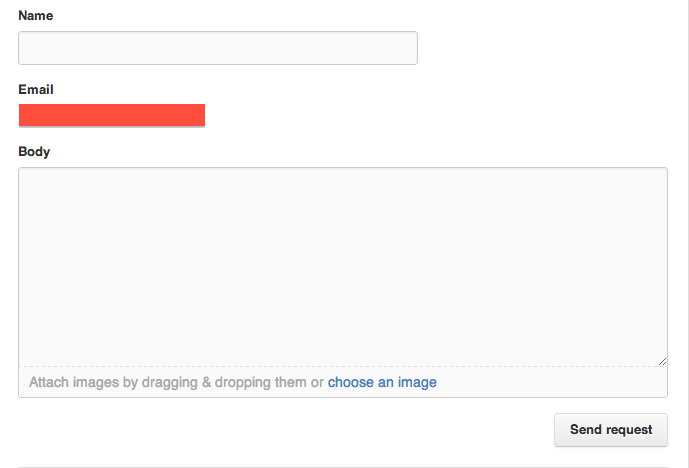This screenshot has width=689, height=468.
Task: Click the divider line below Send request
Action: pyautogui.click(x=342, y=466)
